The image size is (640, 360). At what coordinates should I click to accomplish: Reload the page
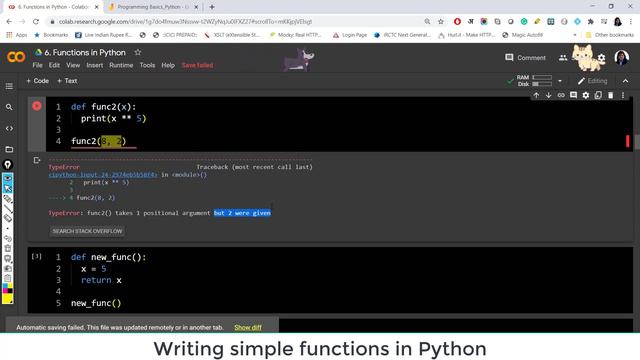[36, 22]
